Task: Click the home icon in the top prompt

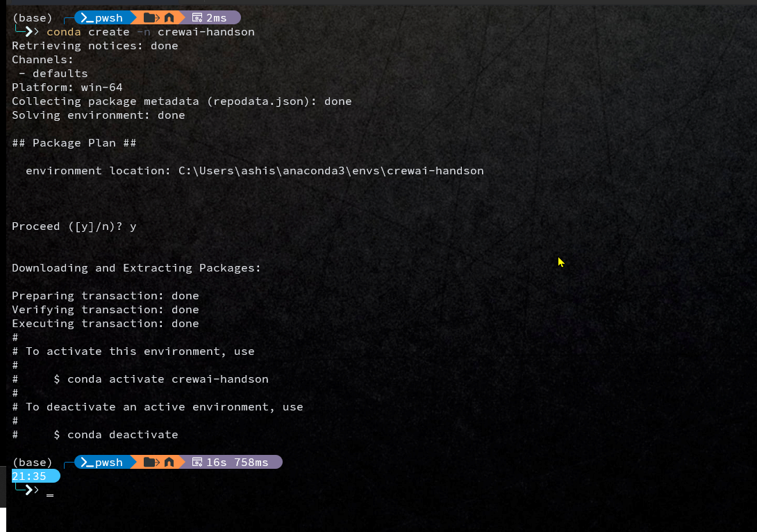Action: point(169,18)
